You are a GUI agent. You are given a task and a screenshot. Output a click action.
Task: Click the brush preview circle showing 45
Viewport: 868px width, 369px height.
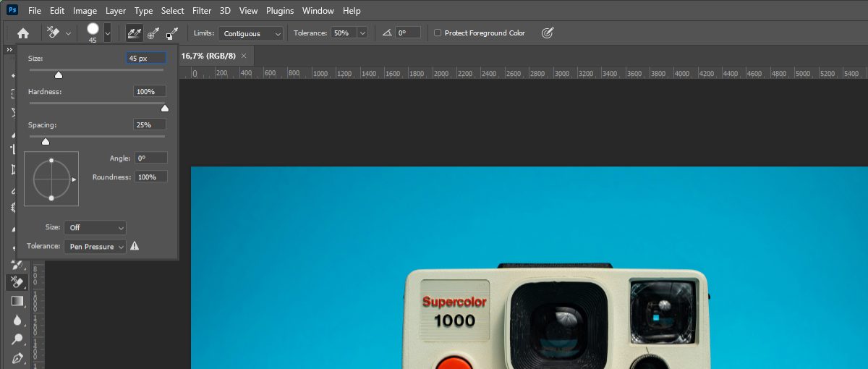93,29
